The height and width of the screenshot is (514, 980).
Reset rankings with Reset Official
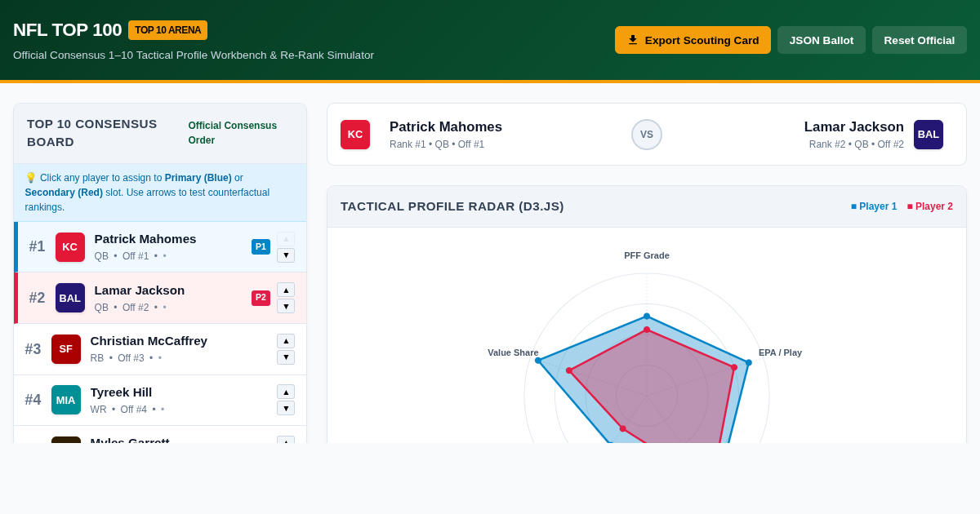coord(920,40)
